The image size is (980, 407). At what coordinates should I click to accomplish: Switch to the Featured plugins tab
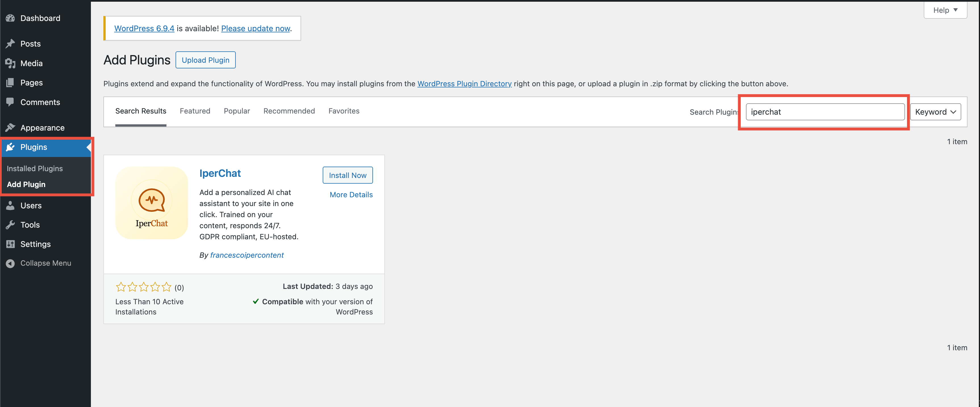(195, 111)
